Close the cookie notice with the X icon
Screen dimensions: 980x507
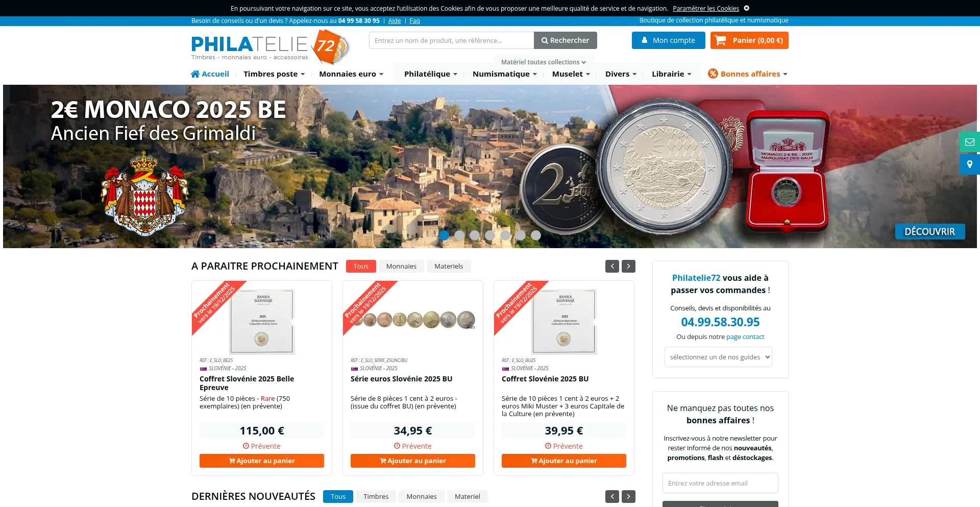click(746, 8)
